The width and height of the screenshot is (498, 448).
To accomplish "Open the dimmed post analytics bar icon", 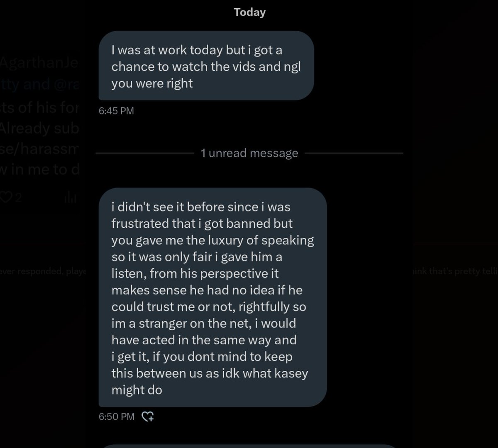I will [x=71, y=198].
